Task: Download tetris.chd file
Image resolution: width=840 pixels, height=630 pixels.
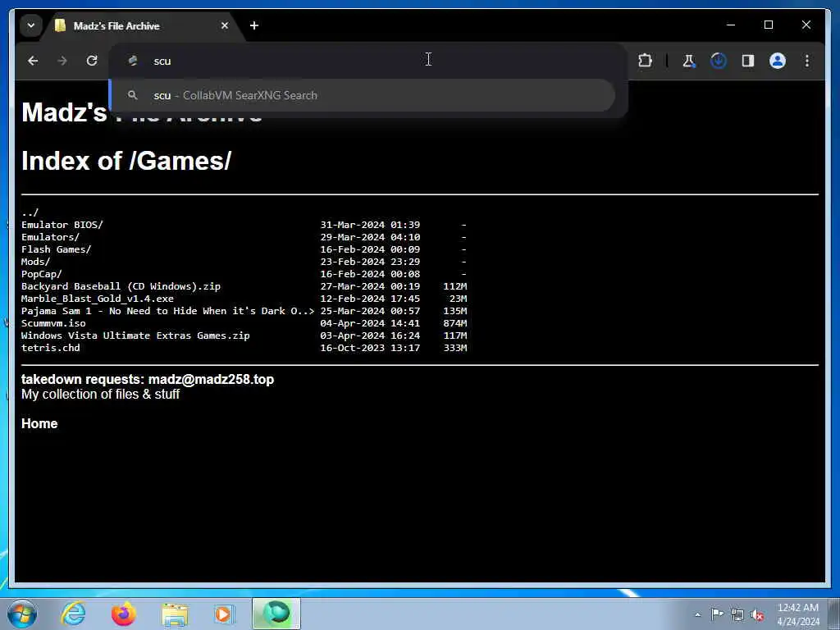Action: click(x=50, y=348)
